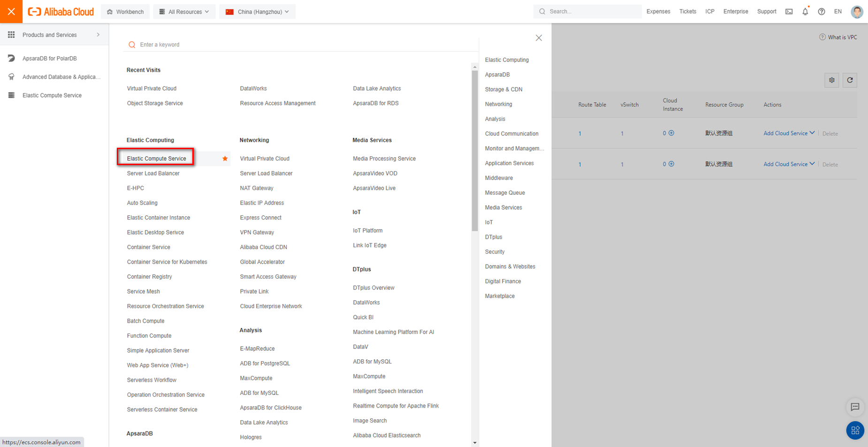Open Quick BI link
Viewport: 868px width, 447px height.
point(363,318)
